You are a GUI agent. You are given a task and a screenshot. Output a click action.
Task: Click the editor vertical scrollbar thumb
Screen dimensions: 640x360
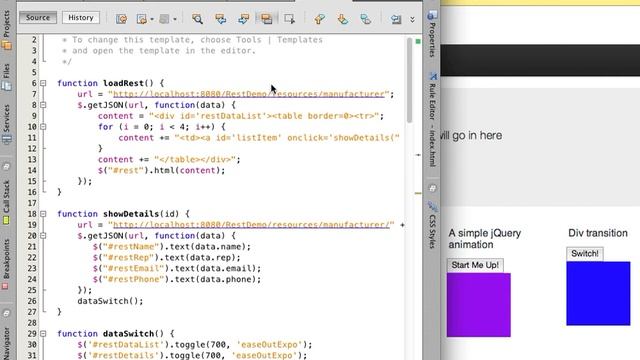pyautogui.click(x=409, y=80)
